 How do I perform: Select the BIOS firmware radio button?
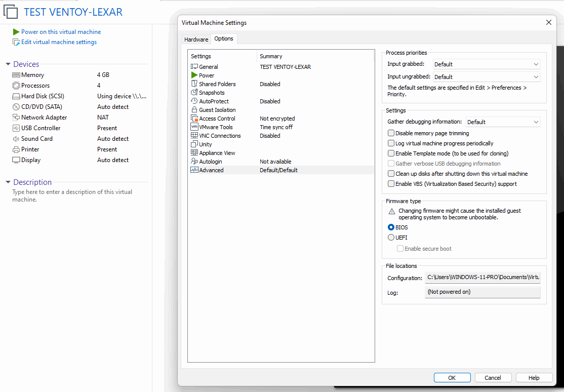391,227
